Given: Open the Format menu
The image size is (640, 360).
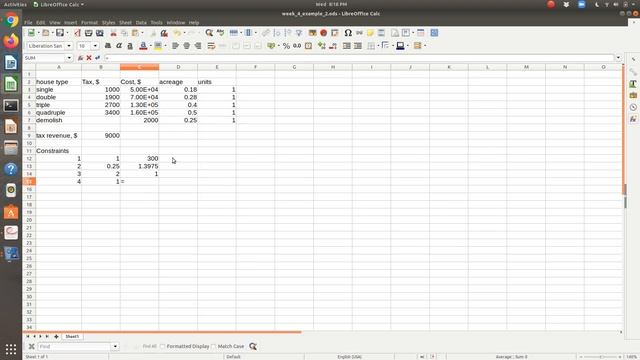Looking at the screenshot, I should tap(89, 22).
